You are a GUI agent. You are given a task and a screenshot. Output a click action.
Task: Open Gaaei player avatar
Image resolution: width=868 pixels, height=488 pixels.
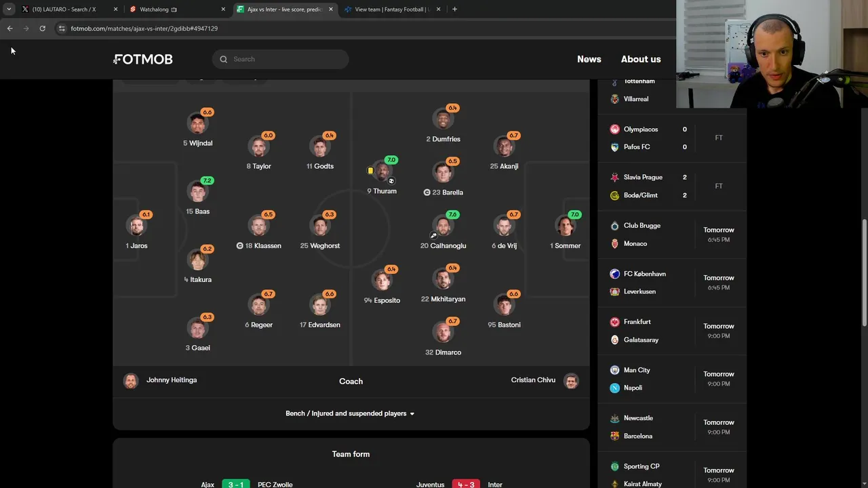tap(197, 329)
